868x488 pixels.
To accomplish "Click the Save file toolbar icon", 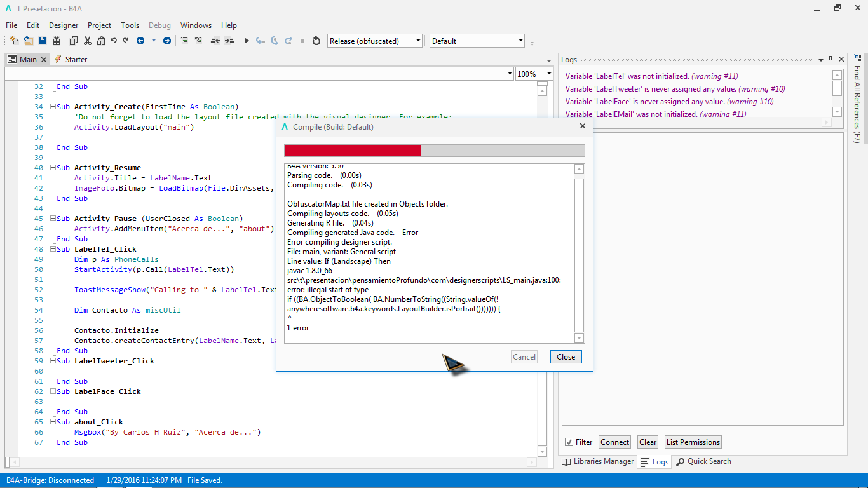I will pyautogui.click(x=43, y=41).
